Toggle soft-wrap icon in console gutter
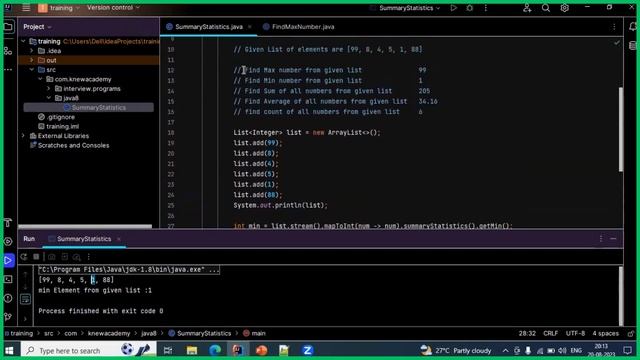 click(25, 299)
